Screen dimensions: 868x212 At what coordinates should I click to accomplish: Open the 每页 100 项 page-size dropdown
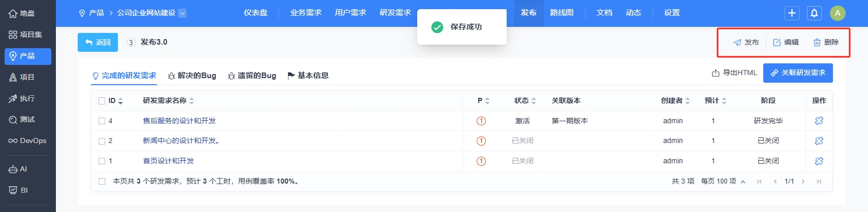pos(724,181)
